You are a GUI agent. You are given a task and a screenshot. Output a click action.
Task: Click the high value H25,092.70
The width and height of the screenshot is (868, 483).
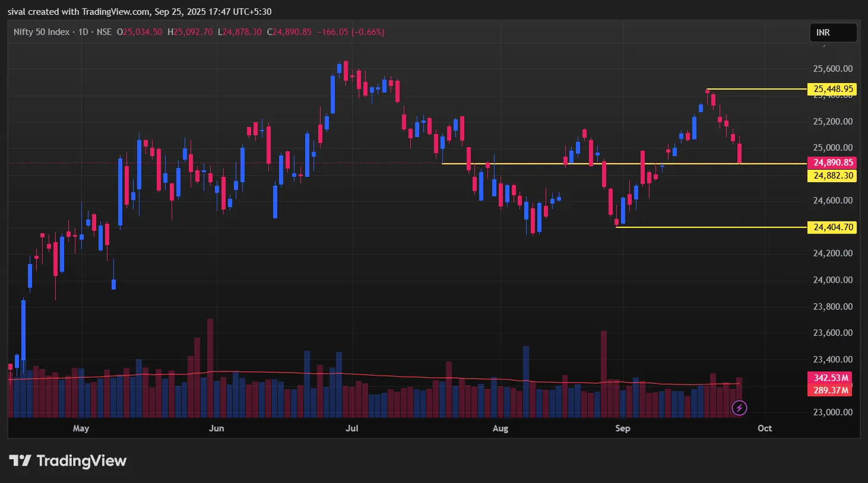click(x=190, y=32)
